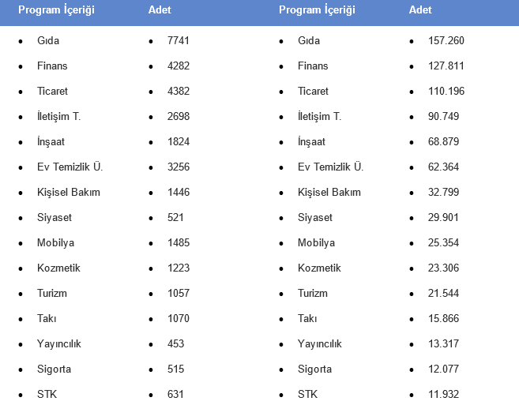
Task: Select the Kozmetik value 23.306
Action: point(443,268)
